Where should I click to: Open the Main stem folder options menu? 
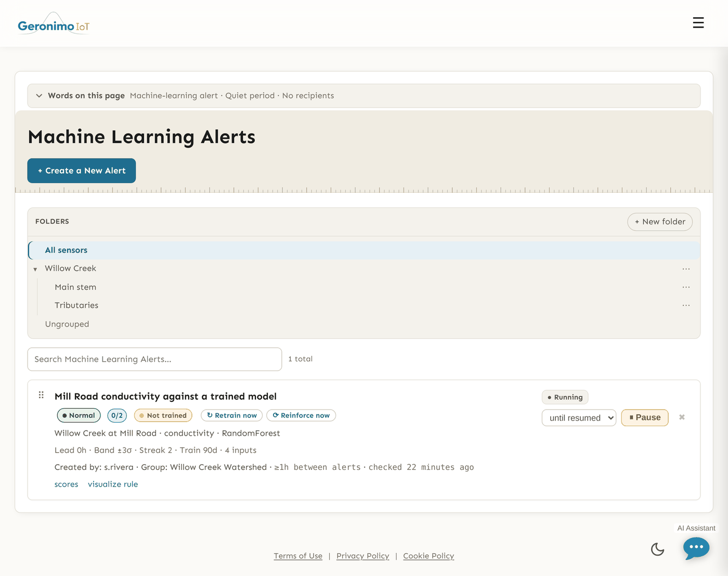click(686, 287)
